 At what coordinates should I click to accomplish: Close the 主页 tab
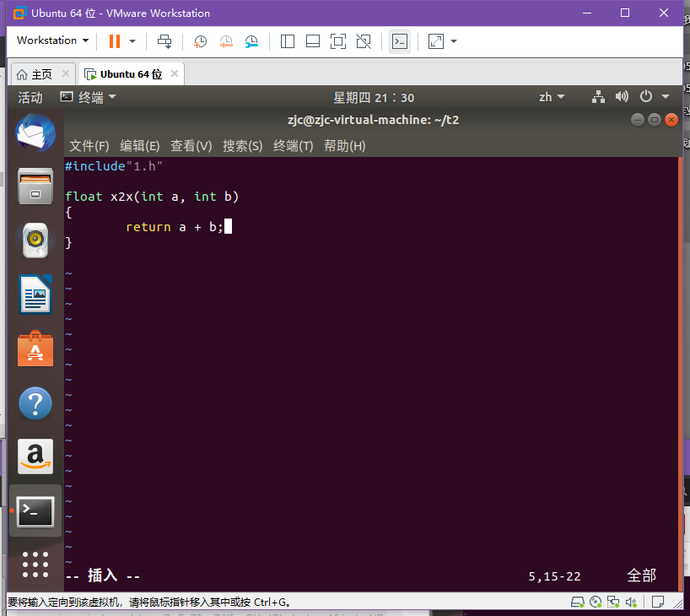pos(66,73)
